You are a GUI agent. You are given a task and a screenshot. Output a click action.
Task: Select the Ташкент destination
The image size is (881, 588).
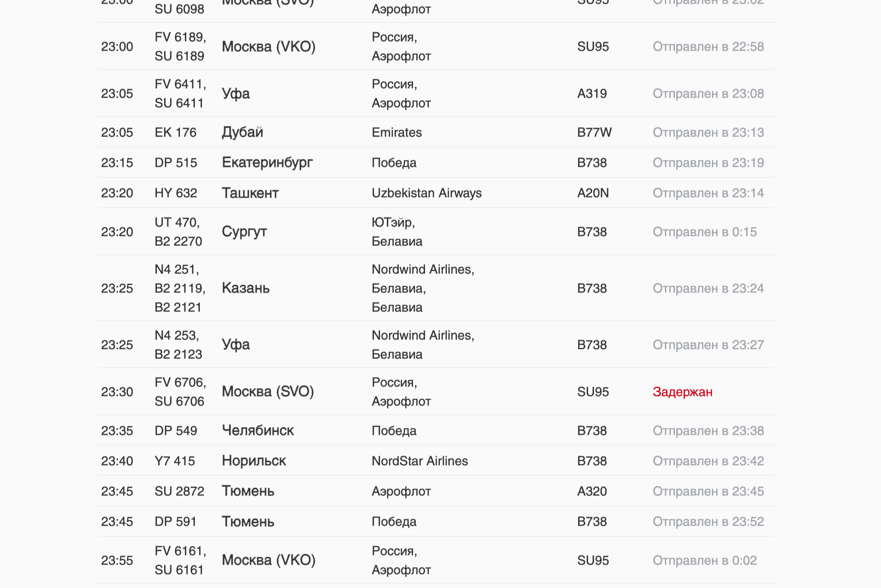tap(250, 193)
